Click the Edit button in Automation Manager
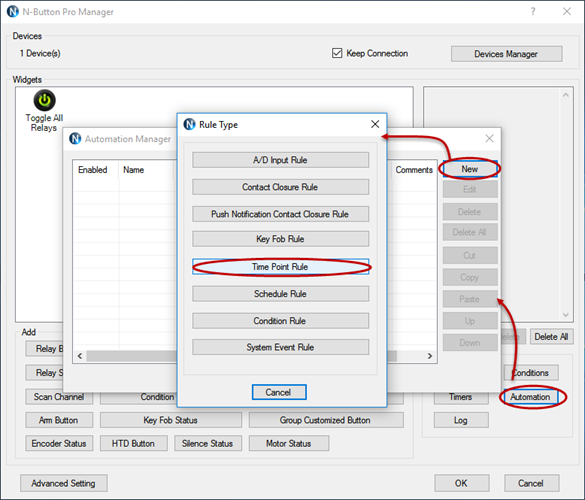 [x=470, y=190]
